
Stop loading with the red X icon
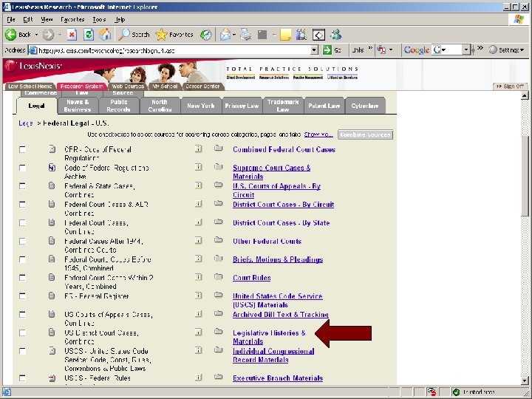pyautogui.click(x=72, y=34)
